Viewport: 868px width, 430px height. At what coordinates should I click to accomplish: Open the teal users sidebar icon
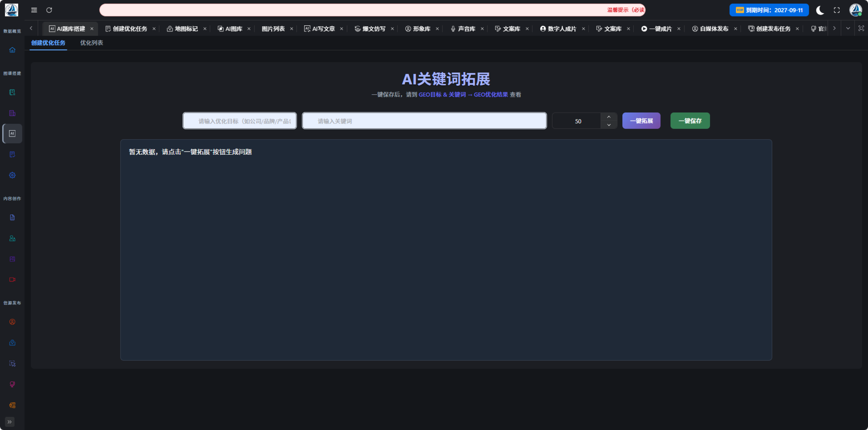[x=12, y=238]
